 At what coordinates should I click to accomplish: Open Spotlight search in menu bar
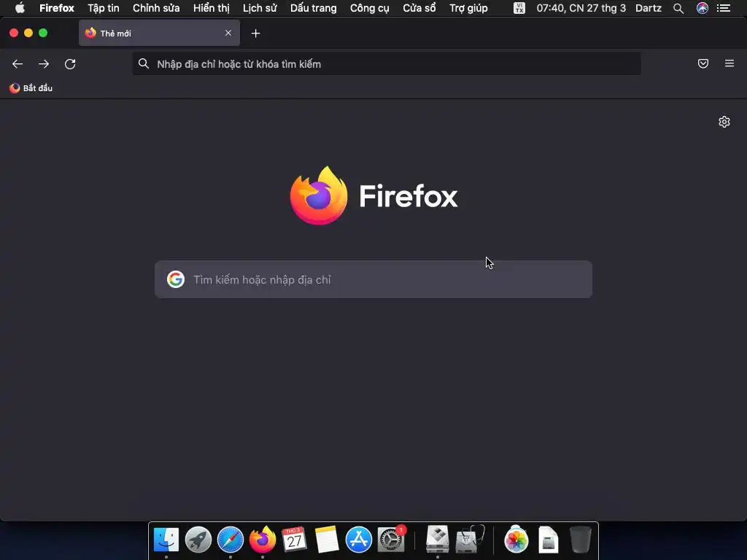(678, 8)
